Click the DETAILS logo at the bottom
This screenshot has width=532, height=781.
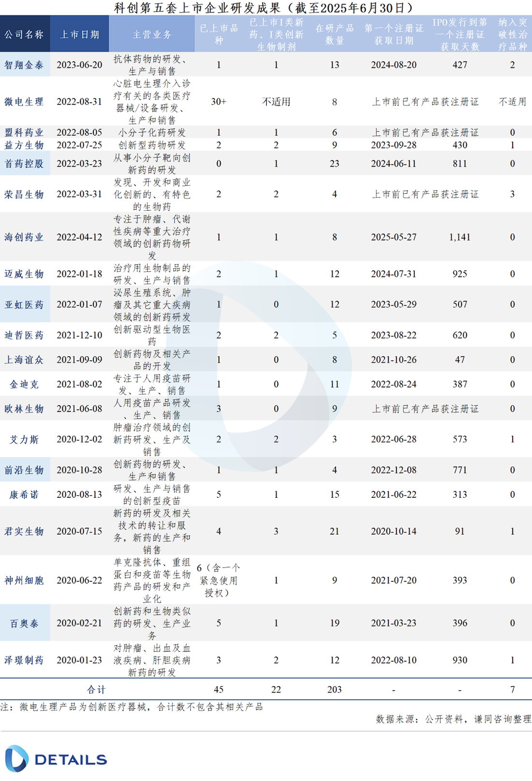tap(56, 759)
